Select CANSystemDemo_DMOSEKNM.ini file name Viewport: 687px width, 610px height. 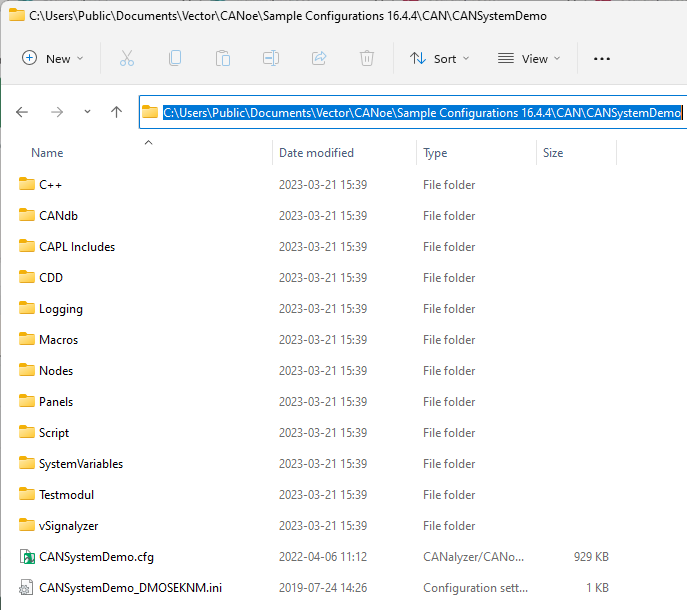point(131,588)
